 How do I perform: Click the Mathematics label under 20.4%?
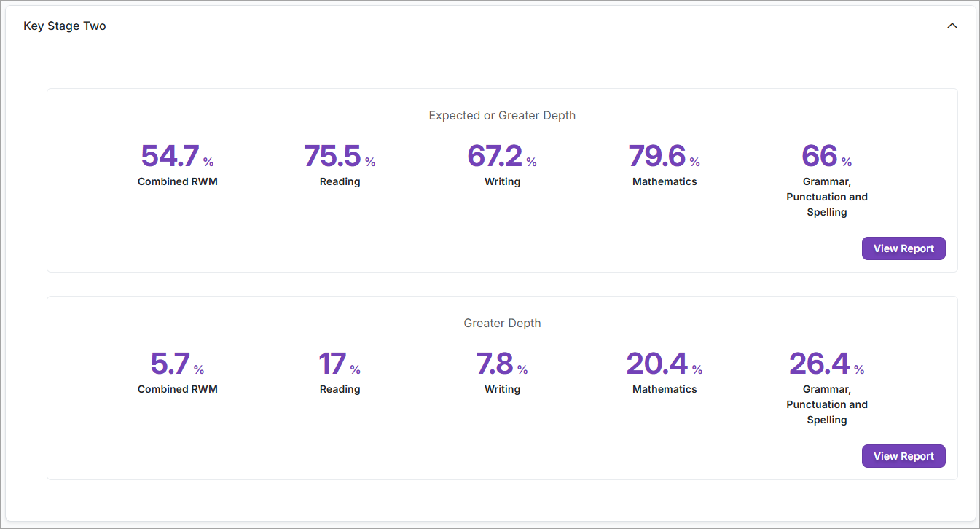click(665, 389)
